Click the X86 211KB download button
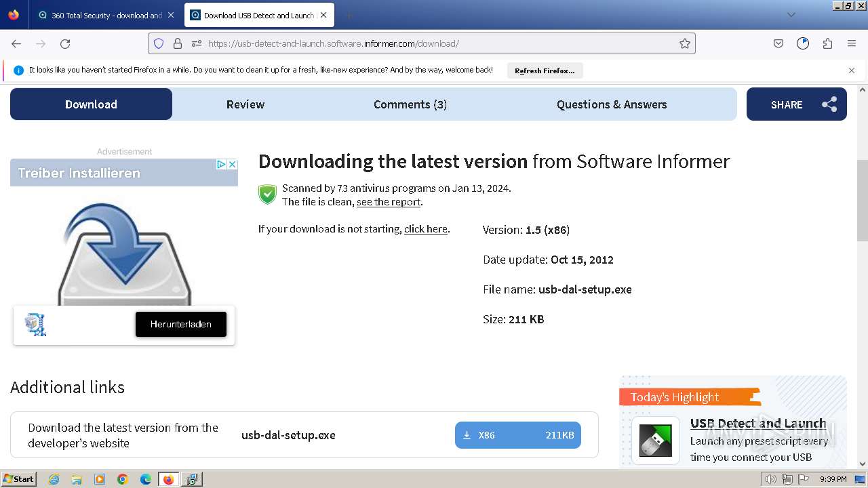 (518, 435)
